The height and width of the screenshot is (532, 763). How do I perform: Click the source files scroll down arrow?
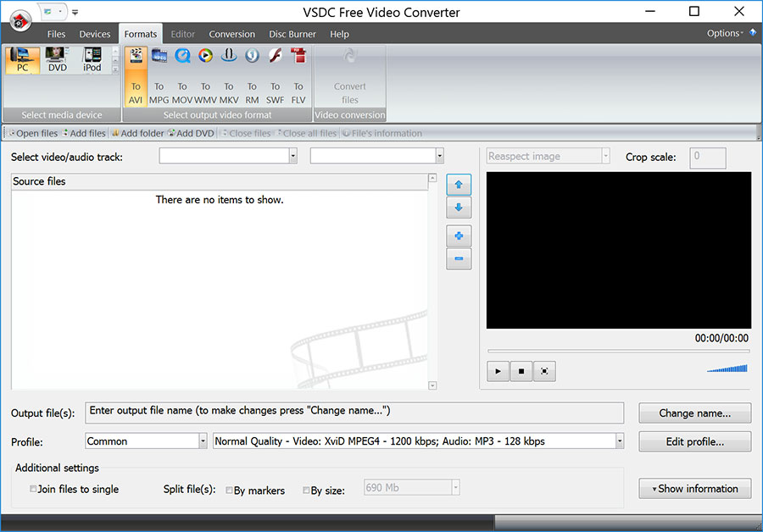pos(432,385)
